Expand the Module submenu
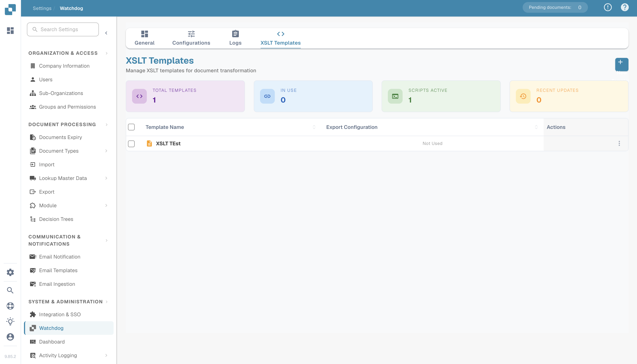637x364 pixels. (106, 205)
